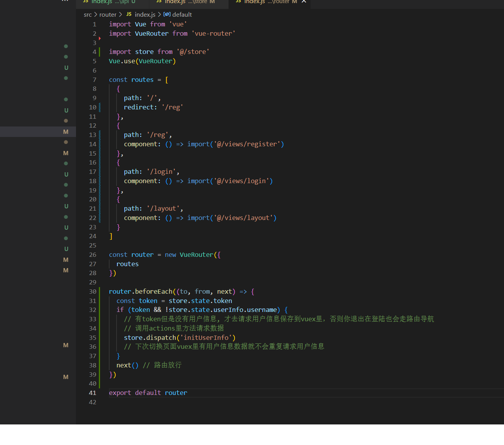Click the next() call on line 38
The width and height of the screenshot is (504, 445).
(x=127, y=365)
